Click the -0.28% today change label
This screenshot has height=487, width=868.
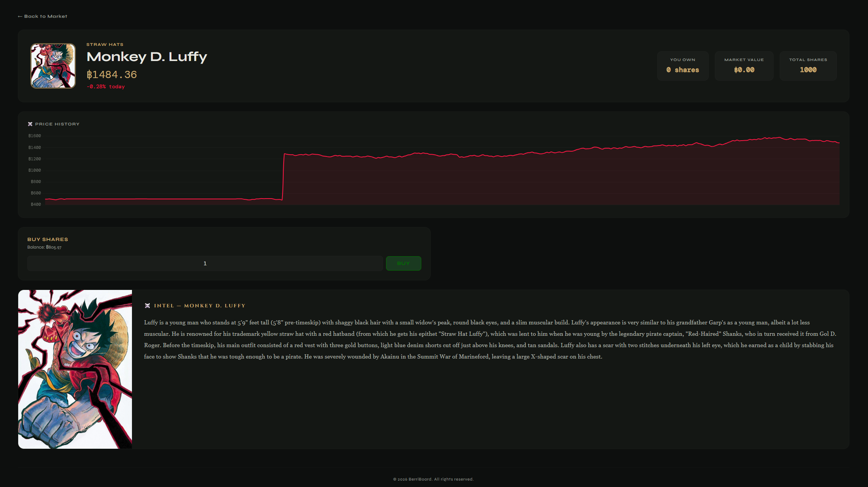coord(106,87)
